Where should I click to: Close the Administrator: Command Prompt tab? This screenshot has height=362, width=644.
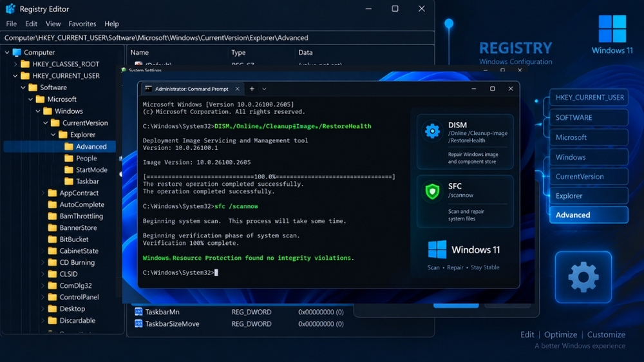(238, 89)
